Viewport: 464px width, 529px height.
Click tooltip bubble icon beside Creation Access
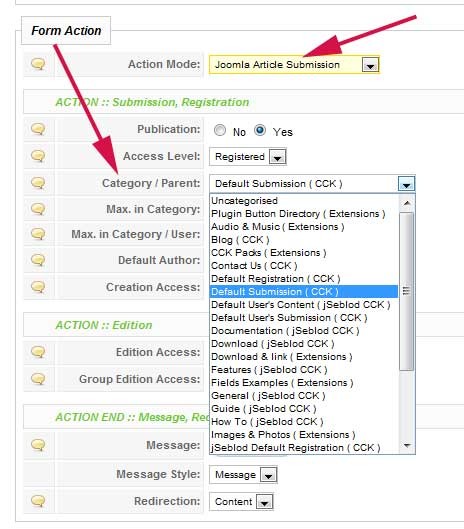38,287
